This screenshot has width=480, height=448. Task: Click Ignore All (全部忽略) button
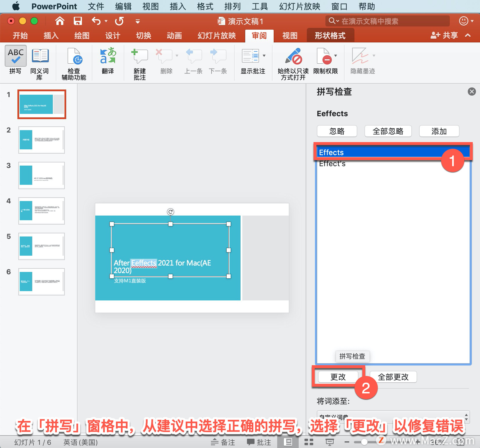pos(388,131)
